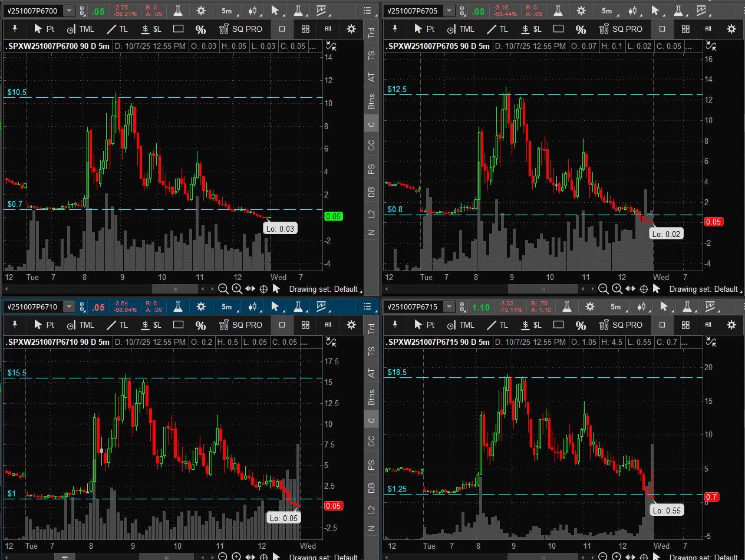Select the rectangle drawing tool in P6710 chart
This screenshot has height=560, width=745.
[x=178, y=325]
